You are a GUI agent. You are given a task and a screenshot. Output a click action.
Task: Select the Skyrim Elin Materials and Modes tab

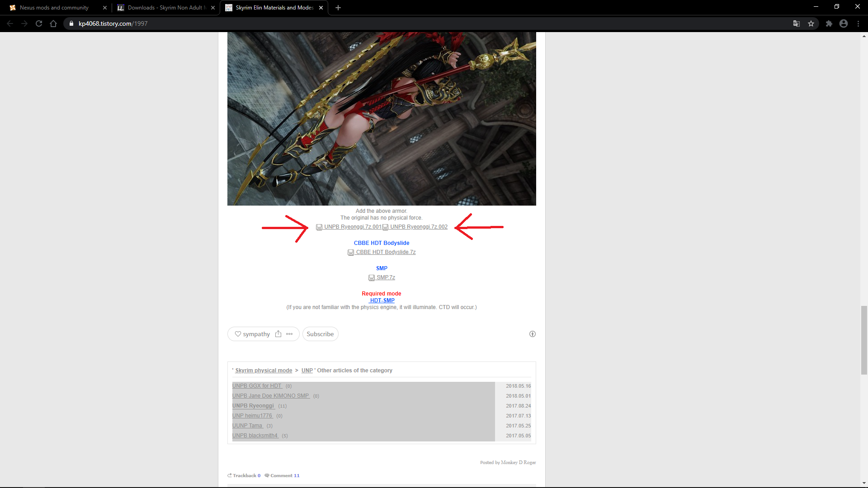[274, 8]
